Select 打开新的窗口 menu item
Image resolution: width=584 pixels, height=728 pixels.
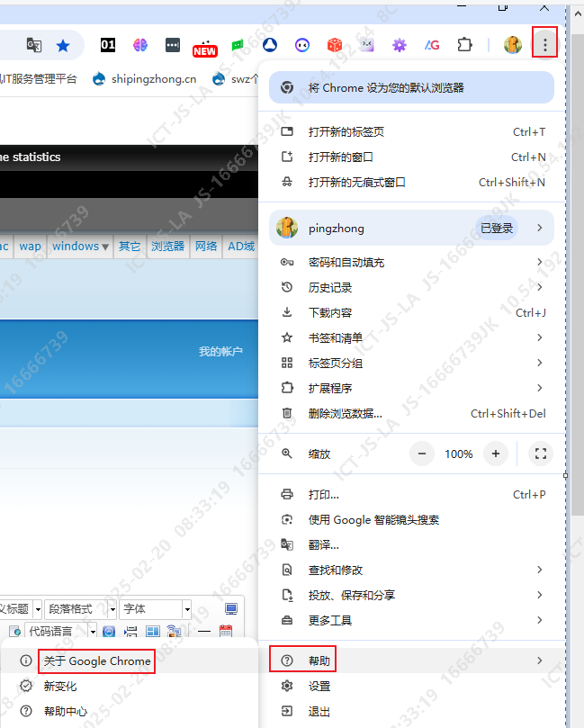click(411, 157)
